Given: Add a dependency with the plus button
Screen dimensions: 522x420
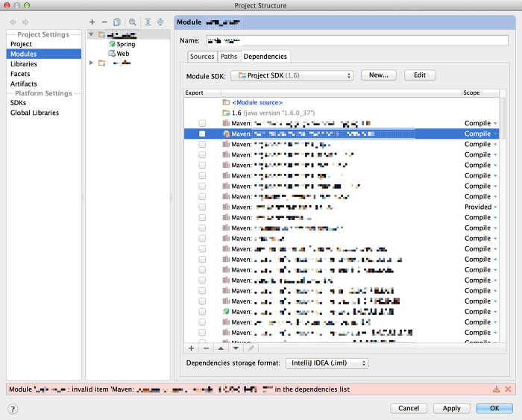Looking at the screenshot, I should pyautogui.click(x=191, y=348).
